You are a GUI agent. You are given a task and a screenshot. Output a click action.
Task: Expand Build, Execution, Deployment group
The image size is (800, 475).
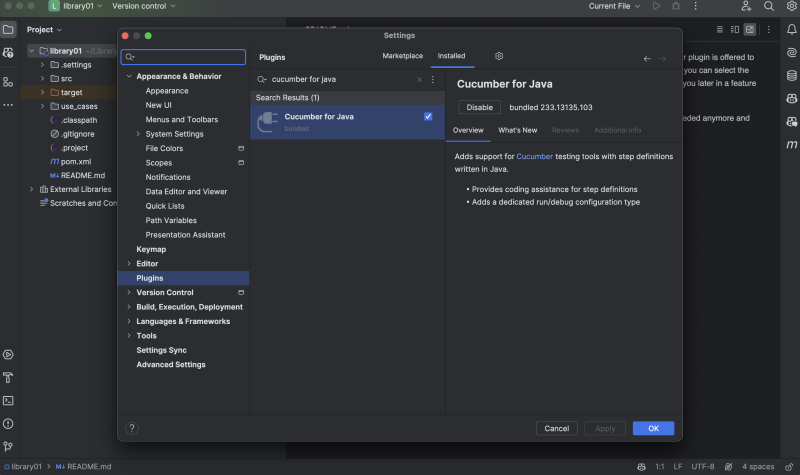coord(129,307)
